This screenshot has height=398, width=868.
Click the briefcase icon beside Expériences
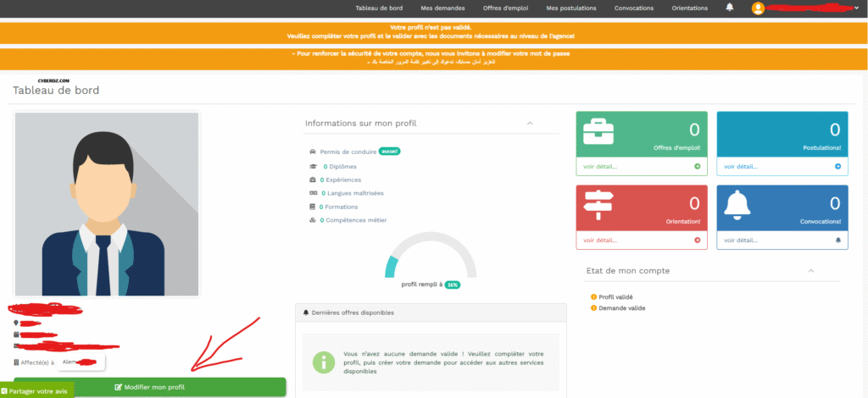point(313,180)
